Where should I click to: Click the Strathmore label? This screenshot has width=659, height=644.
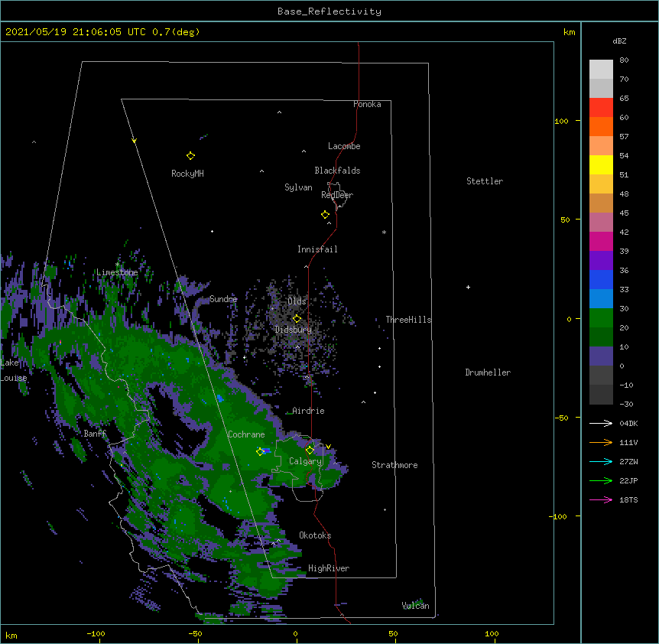point(394,465)
